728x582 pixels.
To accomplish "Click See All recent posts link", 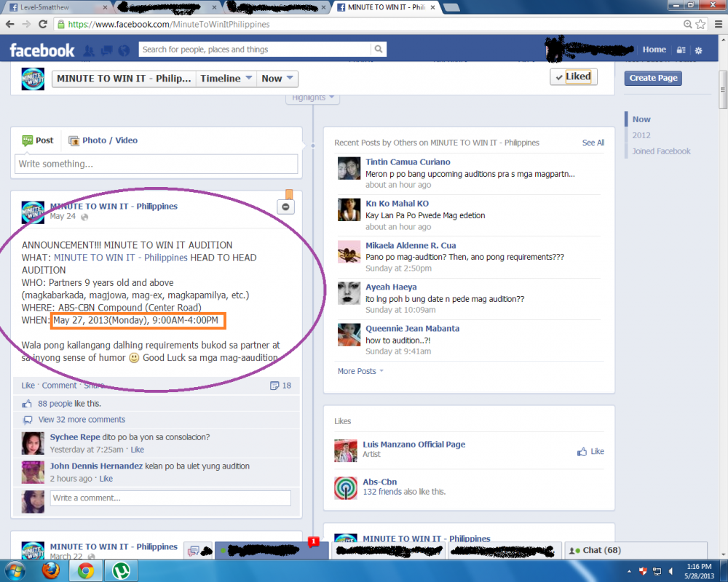I will tap(593, 143).
